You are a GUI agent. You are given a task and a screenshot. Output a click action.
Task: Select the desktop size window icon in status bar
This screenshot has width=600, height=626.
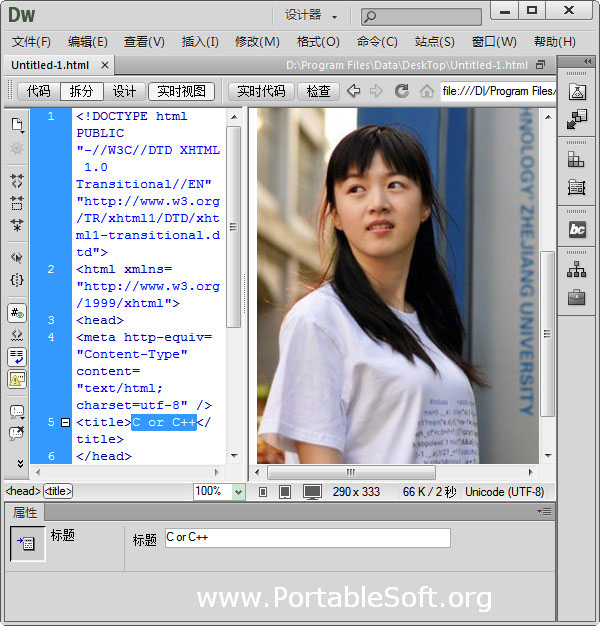click(x=312, y=492)
